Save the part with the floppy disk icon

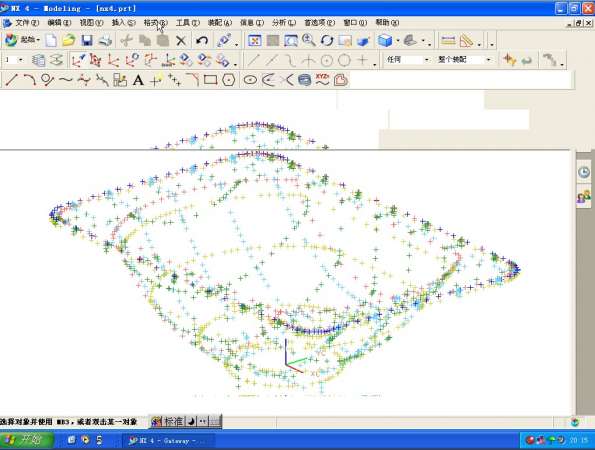point(87,40)
